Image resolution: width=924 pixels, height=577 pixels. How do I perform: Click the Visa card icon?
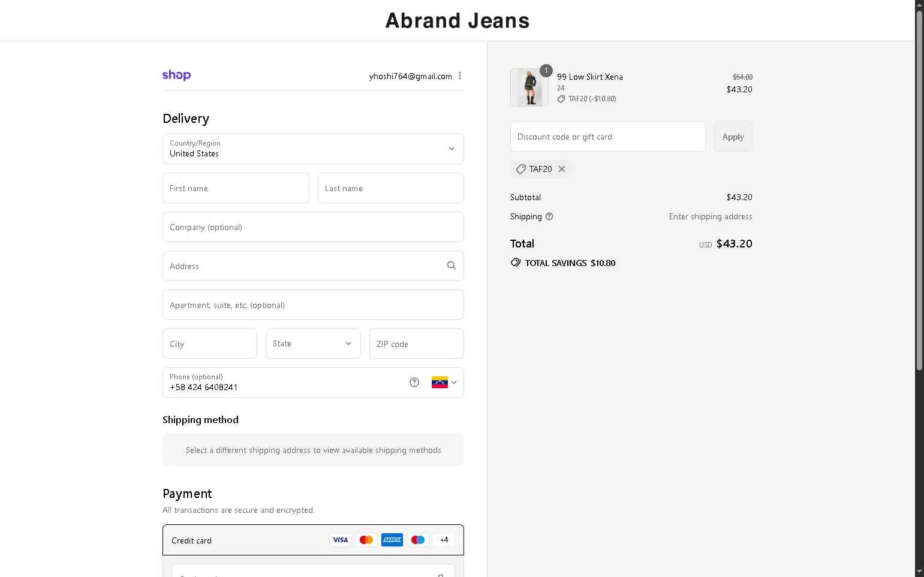click(x=341, y=540)
